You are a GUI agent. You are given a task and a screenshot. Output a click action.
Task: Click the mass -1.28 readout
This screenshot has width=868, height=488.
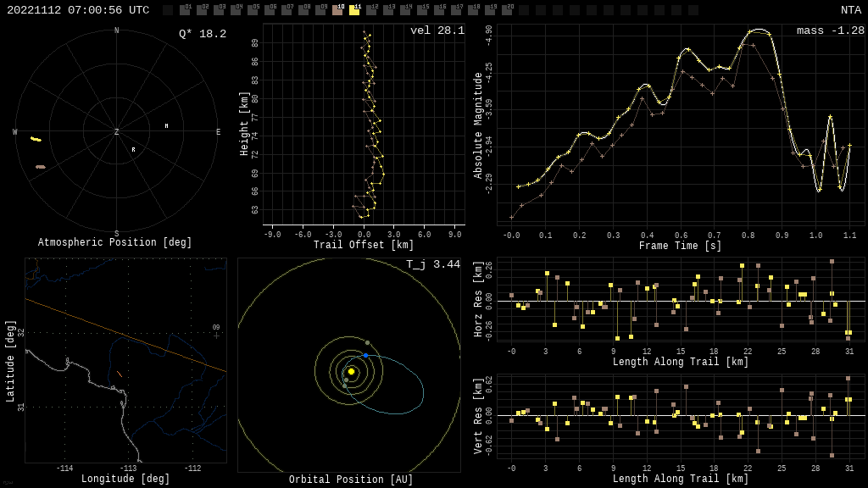pyautogui.click(x=831, y=30)
